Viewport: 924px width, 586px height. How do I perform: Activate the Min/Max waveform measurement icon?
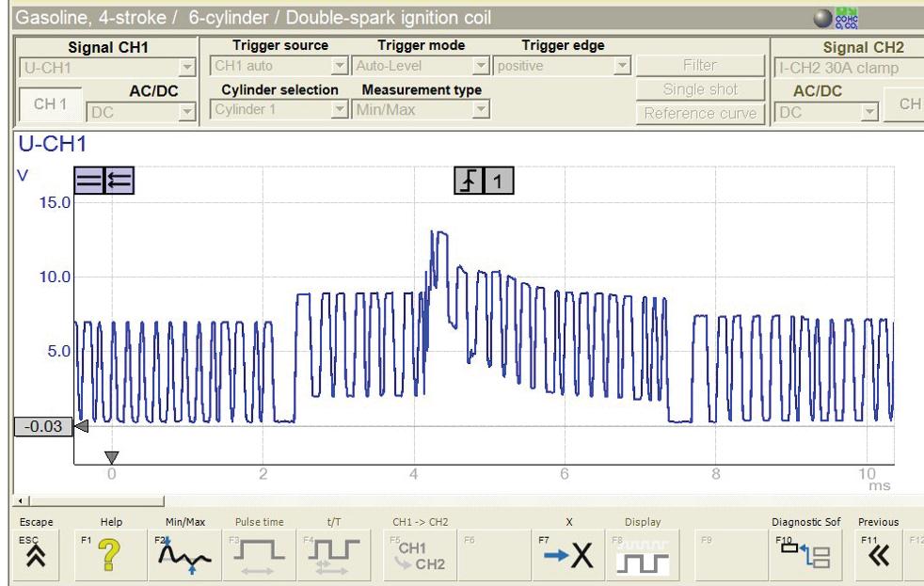(184, 554)
